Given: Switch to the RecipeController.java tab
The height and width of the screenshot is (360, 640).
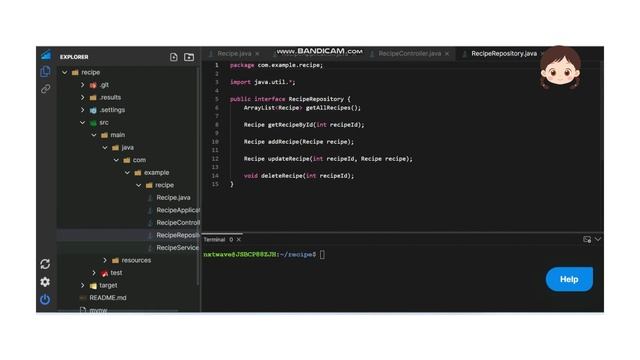Looking at the screenshot, I should [409, 53].
